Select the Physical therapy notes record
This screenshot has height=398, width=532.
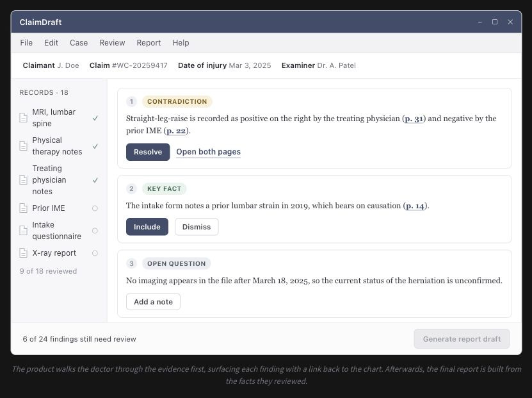59,146
